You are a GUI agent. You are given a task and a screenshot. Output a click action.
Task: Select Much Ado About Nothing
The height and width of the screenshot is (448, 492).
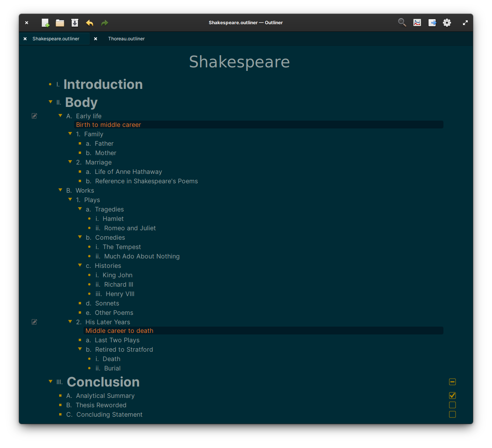click(x=142, y=257)
